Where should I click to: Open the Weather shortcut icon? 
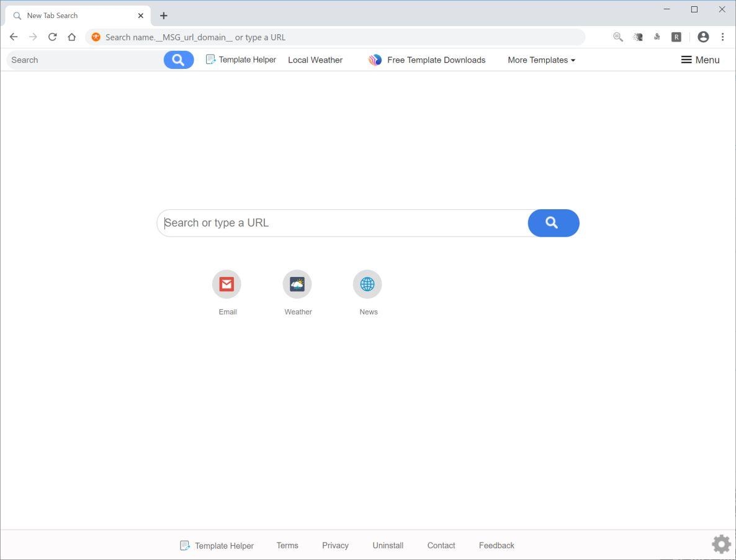coord(297,284)
